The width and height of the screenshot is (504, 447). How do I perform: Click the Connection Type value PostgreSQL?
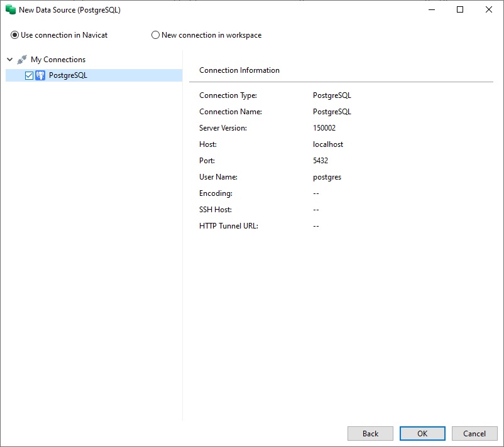[332, 95]
